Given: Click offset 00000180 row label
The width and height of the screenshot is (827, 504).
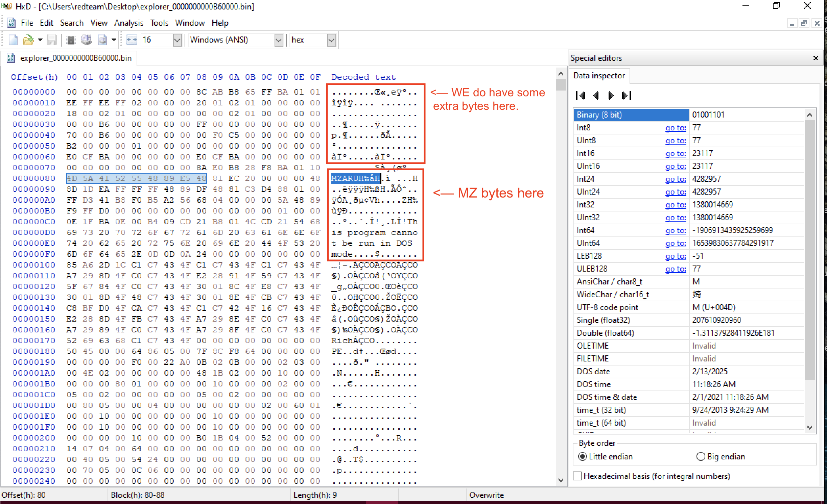Looking at the screenshot, I should point(34,351).
